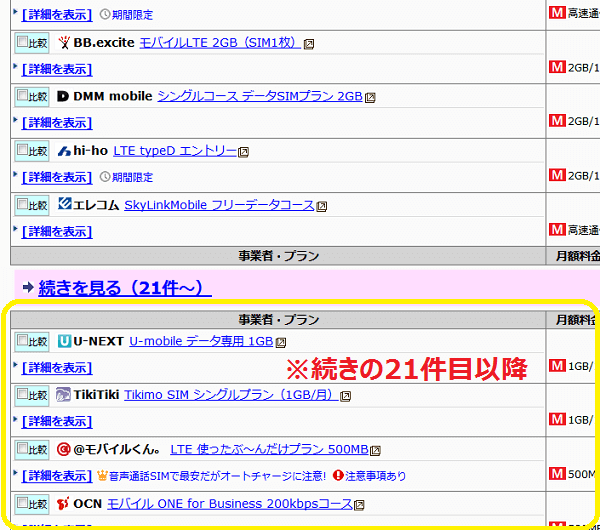
Task: Click the hi-ho logo icon
Action: 64,151
